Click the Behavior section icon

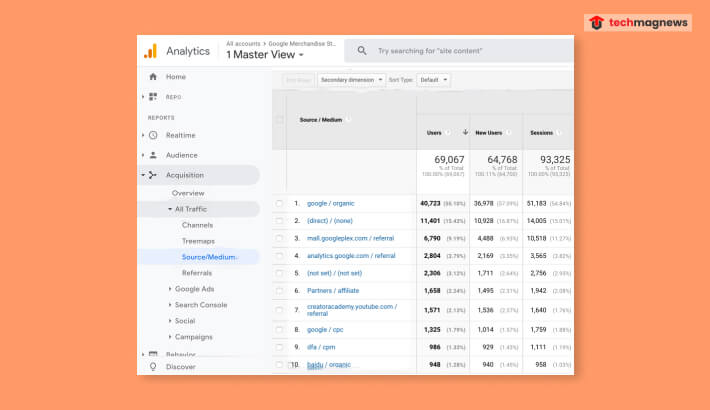153,354
